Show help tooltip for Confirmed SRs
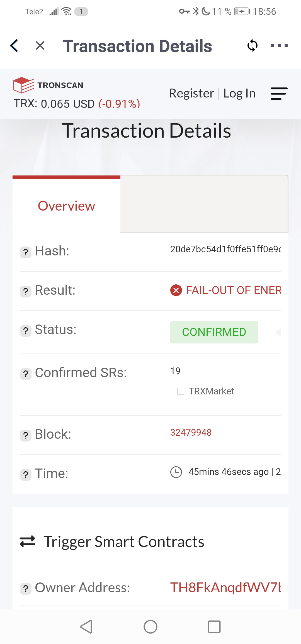301x644 pixels. [x=26, y=374]
